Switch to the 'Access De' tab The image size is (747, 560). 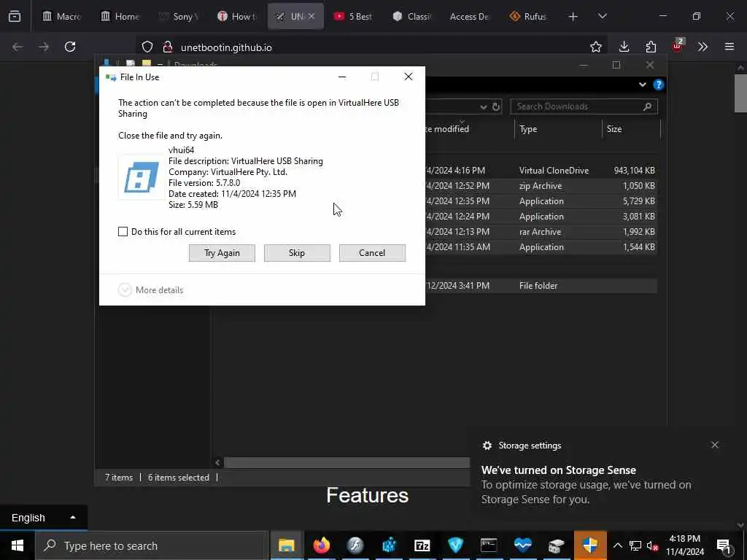click(x=470, y=16)
